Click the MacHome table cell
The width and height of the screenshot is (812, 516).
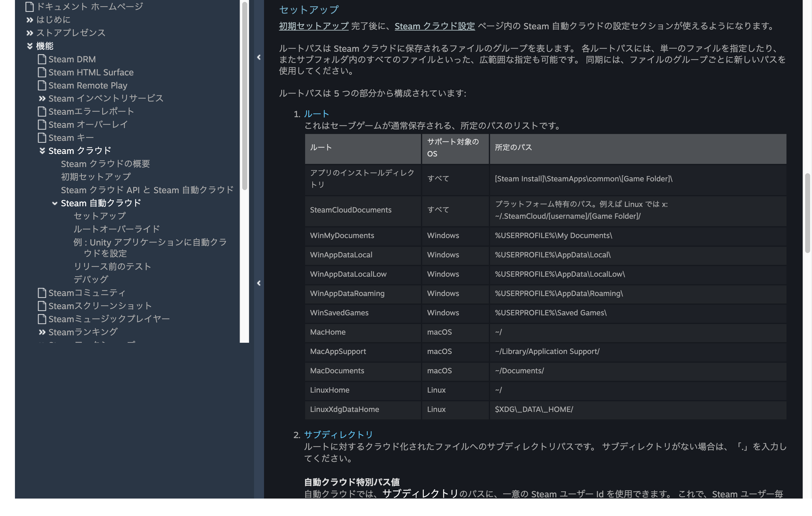(x=363, y=332)
